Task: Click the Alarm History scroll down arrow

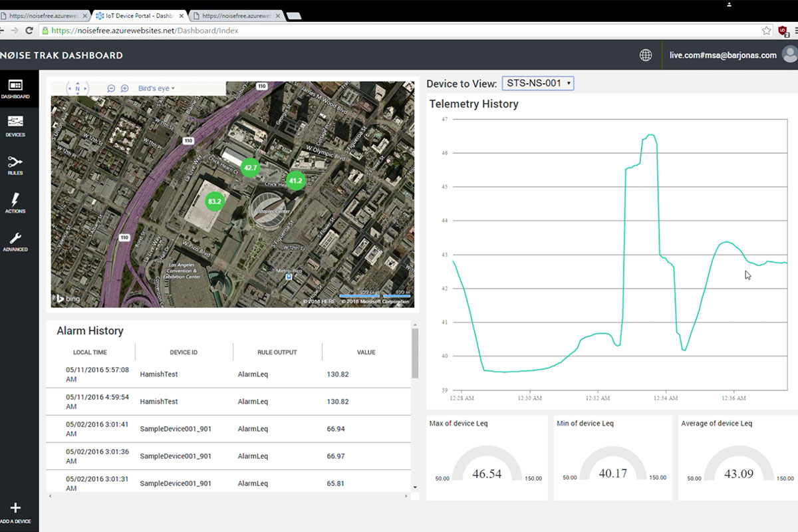Action: tap(416, 487)
